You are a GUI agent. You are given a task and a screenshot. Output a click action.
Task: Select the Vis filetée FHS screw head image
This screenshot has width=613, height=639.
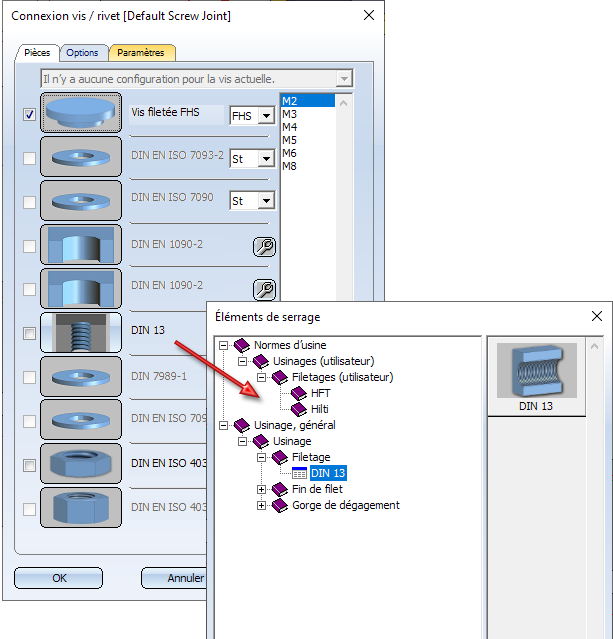click(x=81, y=112)
